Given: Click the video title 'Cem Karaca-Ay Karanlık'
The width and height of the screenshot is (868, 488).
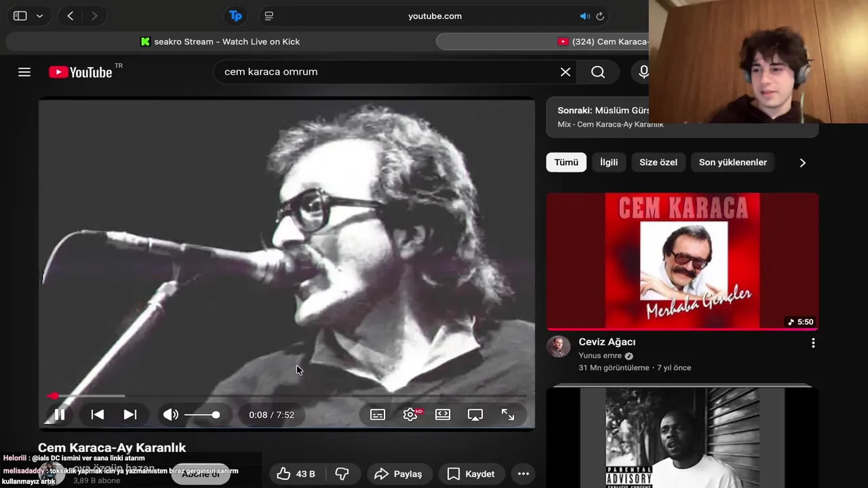Looking at the screenshot, I should click(x=112, y=447).
